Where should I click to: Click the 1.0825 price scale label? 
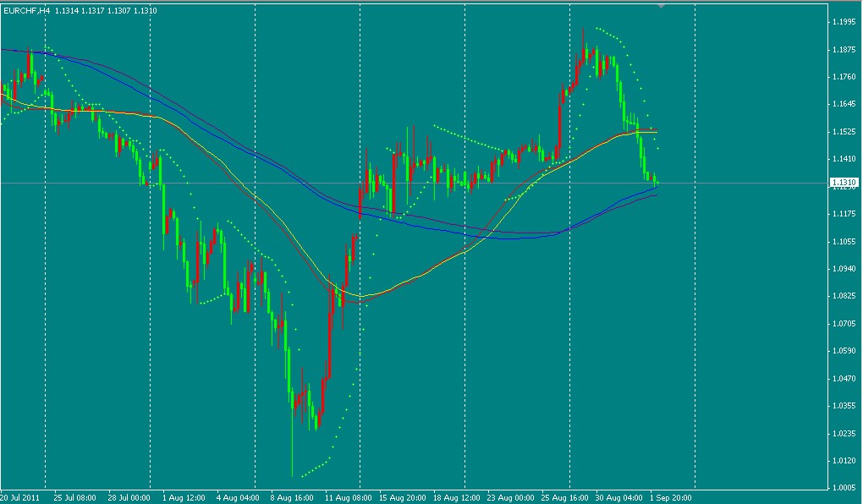pyautogui.click(x=844, y=296)
